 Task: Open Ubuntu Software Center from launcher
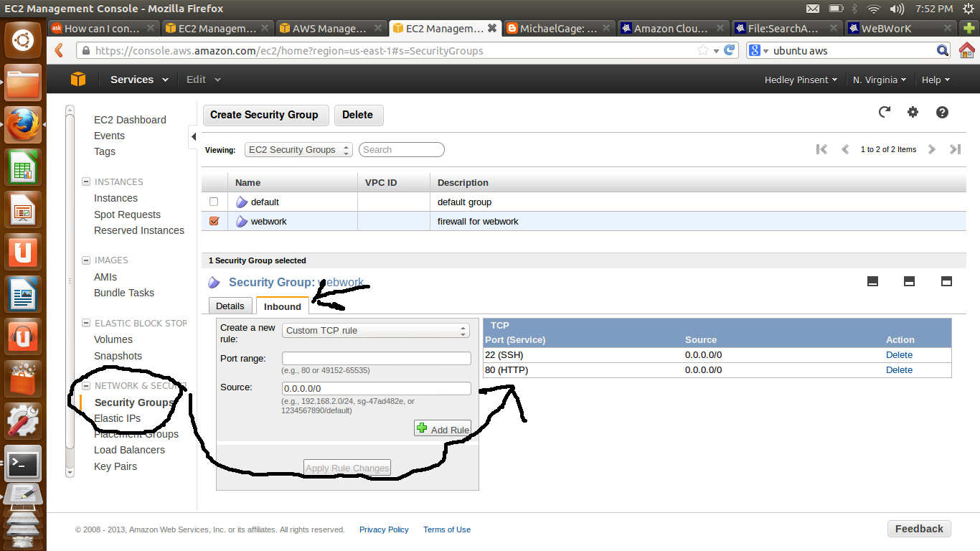coord(23,379)
